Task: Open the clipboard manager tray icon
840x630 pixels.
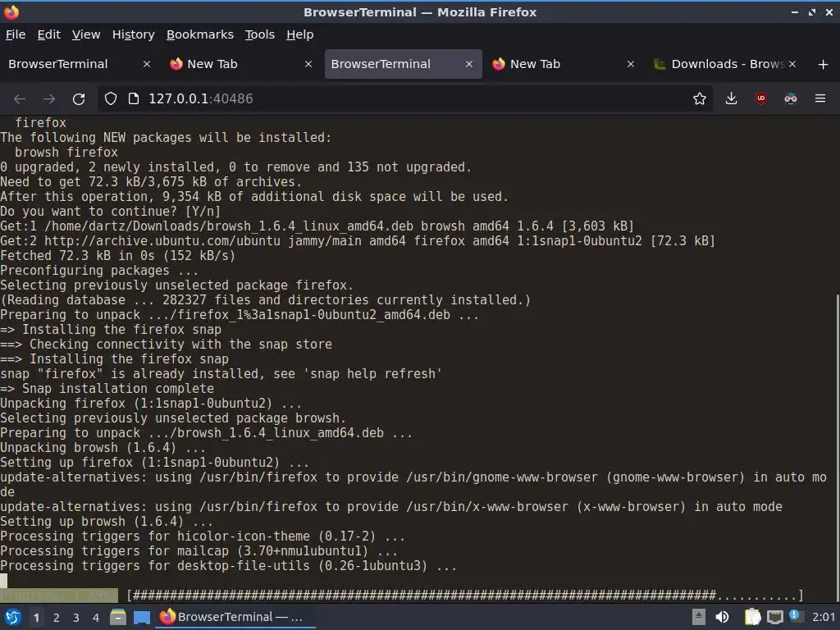Action: point(753,617)
